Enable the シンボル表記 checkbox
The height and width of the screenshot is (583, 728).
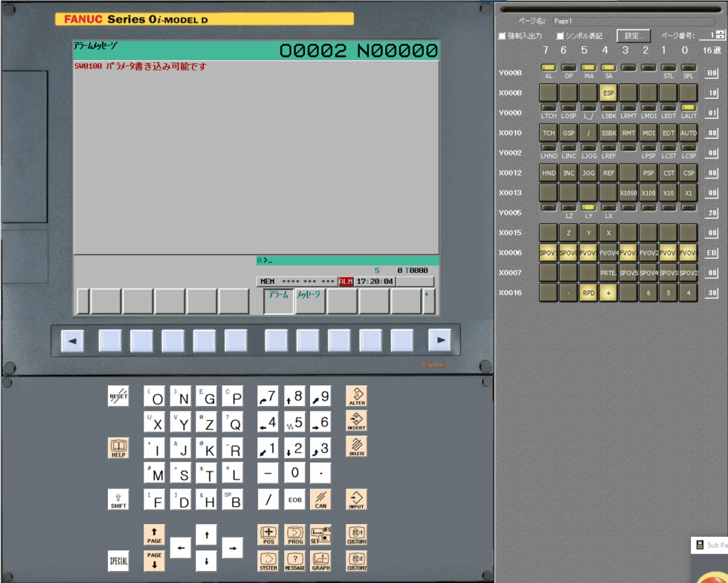click(x=560, y=36)
